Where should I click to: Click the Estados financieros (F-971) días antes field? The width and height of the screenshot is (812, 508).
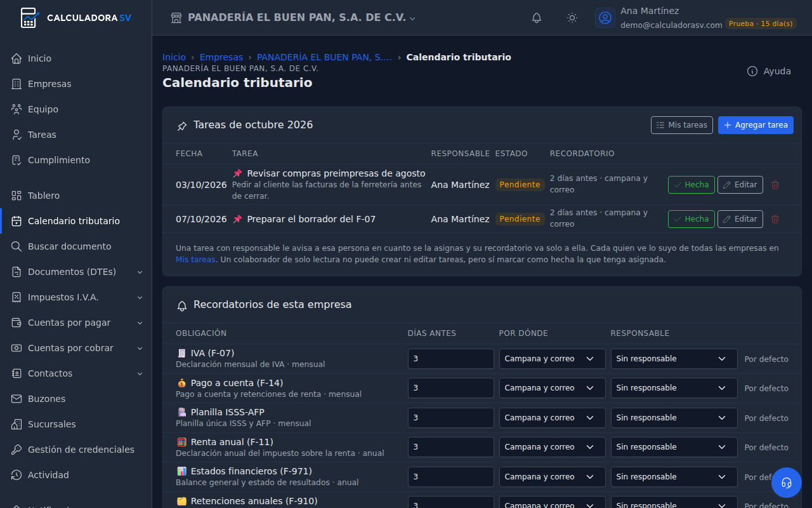coord(451,477)
